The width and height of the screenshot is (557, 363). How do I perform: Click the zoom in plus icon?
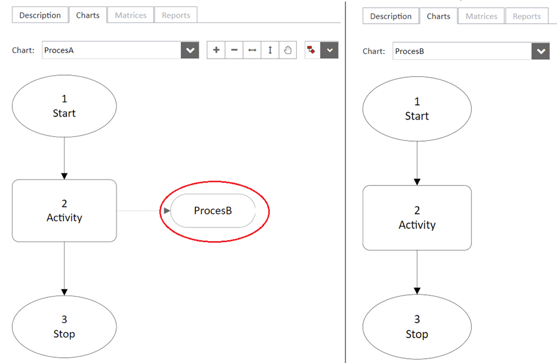pyautogui.click(x=216, y=50)
